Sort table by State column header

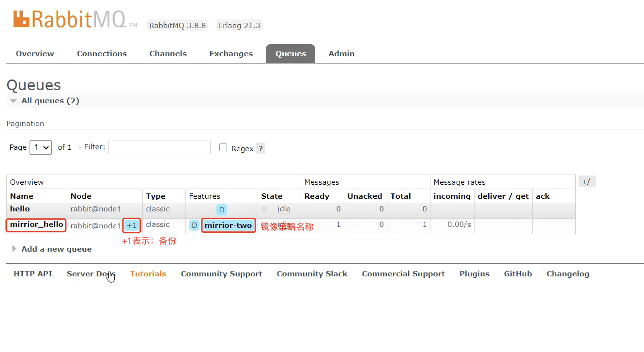click(x=272, y=196)
